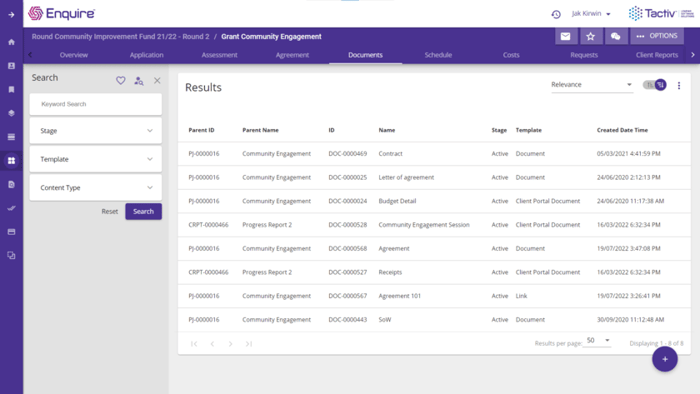Open the copy pages icon in sidebar
This screenshot has height=394, width=700.
11,255
